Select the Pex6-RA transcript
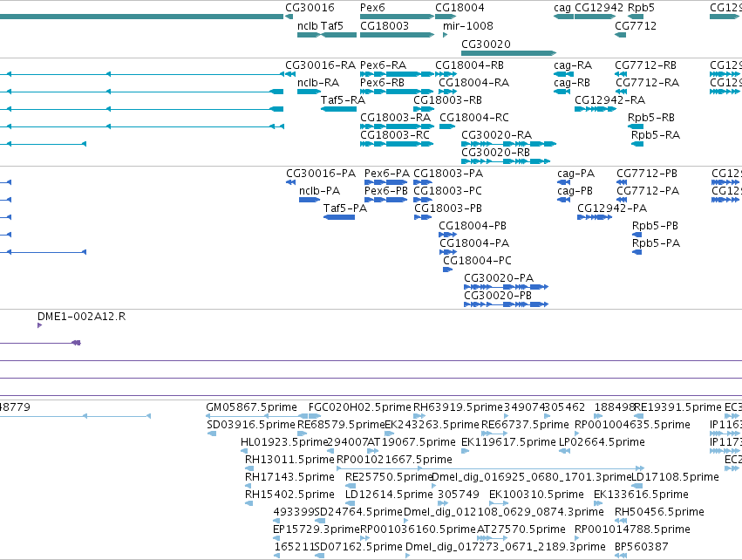 click(x=397, y=74)
